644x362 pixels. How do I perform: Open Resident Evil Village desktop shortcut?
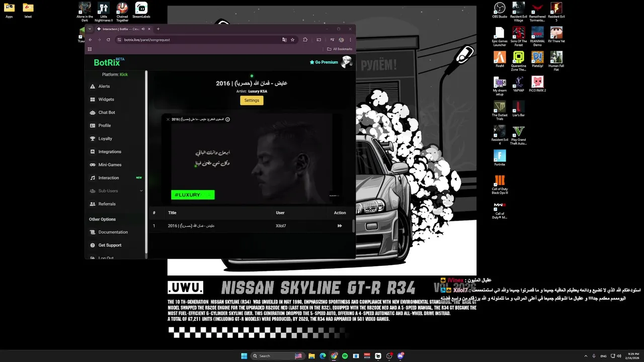coord(519,12)
